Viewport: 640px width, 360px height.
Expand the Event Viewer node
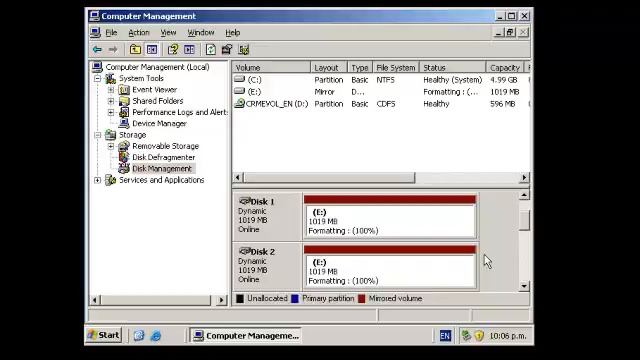111,90
